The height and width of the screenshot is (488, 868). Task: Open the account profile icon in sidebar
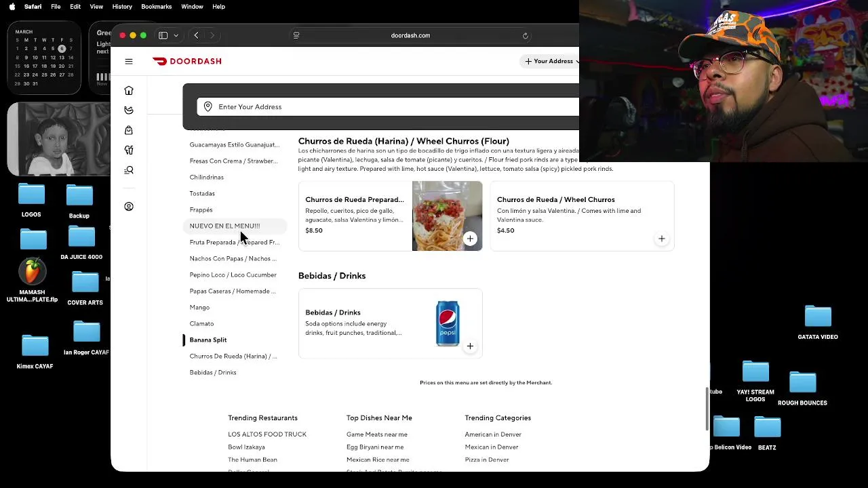[129, 207]
